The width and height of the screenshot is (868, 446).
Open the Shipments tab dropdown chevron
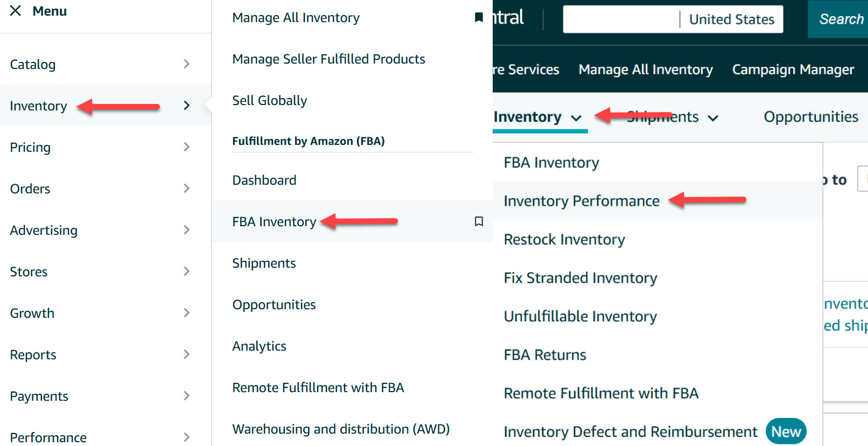coord(713,118)
